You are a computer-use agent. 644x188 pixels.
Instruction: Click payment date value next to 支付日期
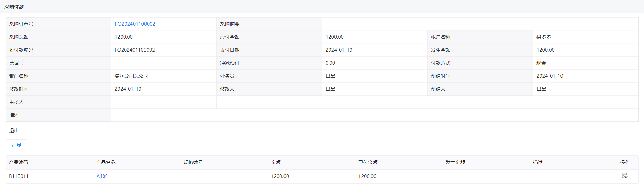339,50
